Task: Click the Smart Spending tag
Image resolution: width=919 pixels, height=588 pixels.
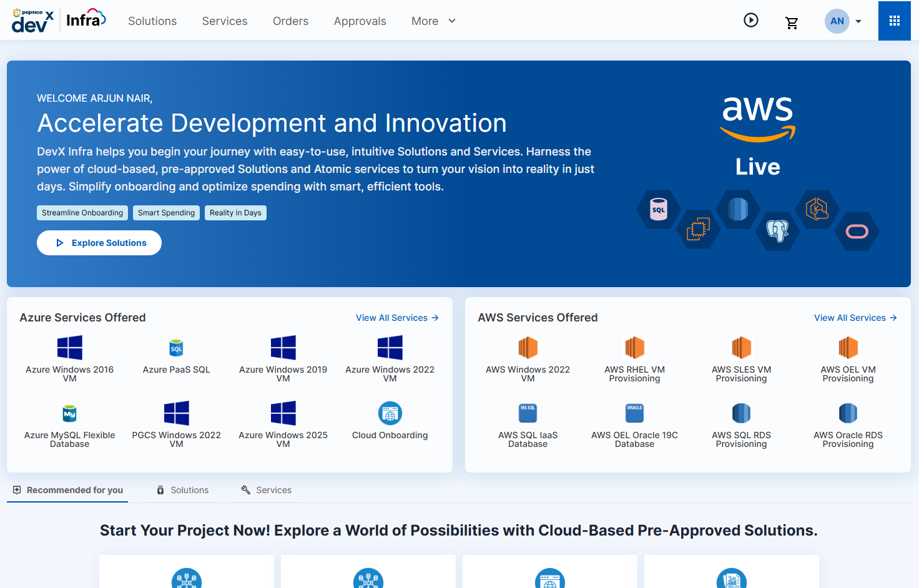Action: (x=166, y=213)
